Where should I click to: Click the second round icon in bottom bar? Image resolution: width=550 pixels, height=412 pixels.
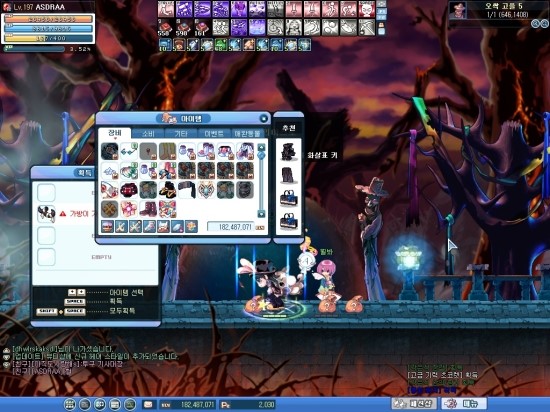pos(85,405)
